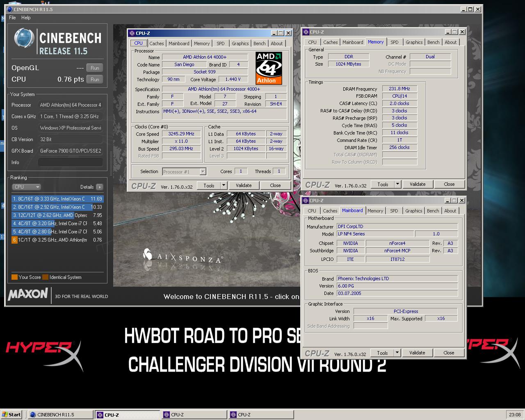Open About tab in CPU-Z CPU window
Screen dimensions: 525x420
pyautogui.click(x=276, y=43)
